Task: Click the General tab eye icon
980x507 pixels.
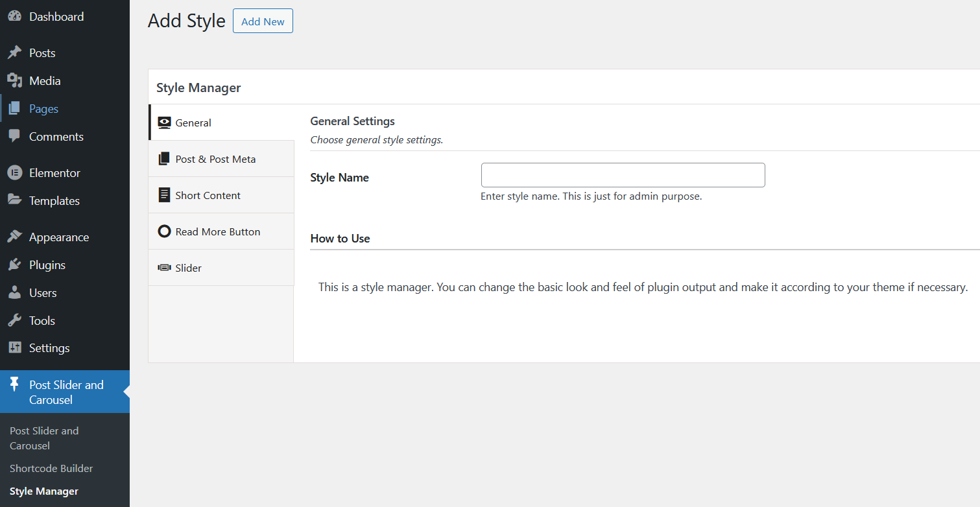Action: [164, 123]
